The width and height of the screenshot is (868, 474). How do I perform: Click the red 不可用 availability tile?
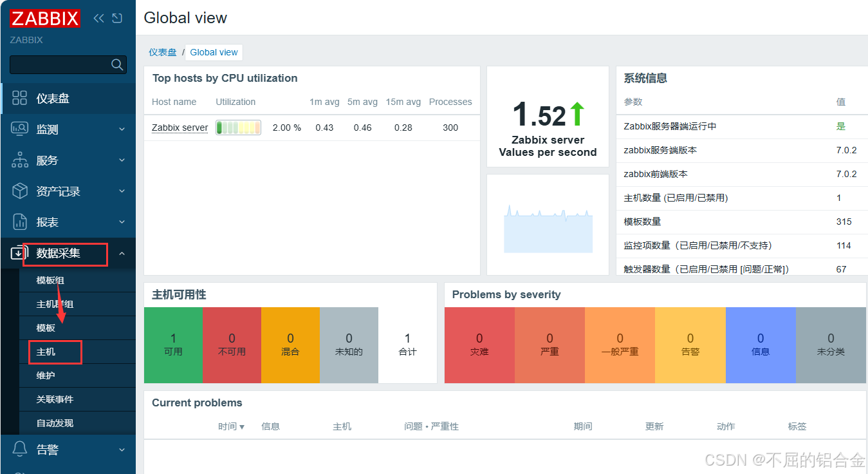[232, 345]
